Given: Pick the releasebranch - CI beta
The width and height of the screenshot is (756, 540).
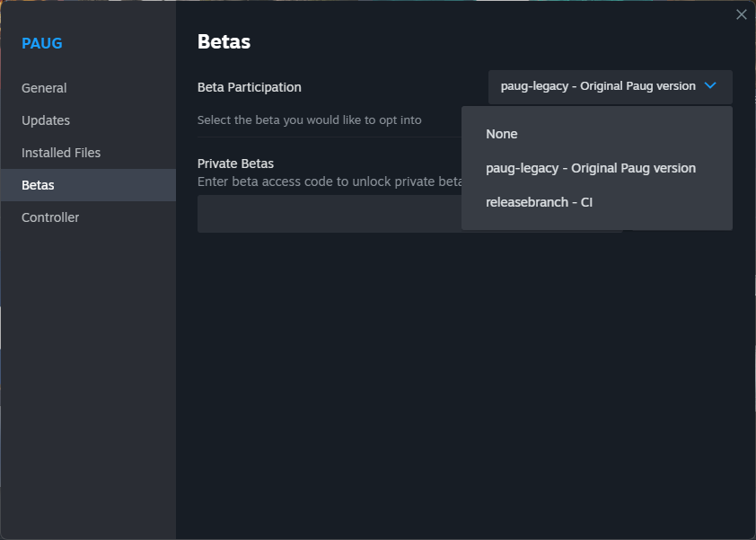Looking at the screenshot, I should pyautogui.click(x=539, y=202).
